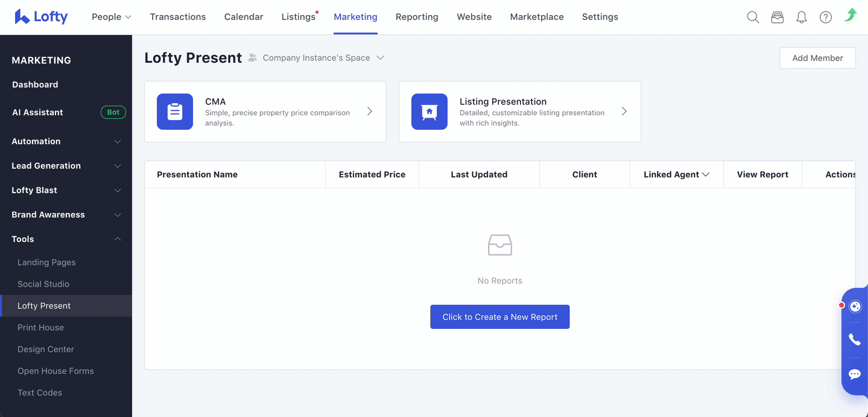Open the Reporting tab
This screenshot has width=868, height=417.
coord(417,17)
